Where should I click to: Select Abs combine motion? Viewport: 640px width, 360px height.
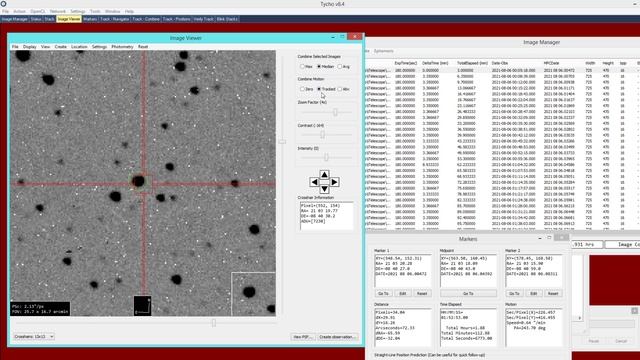[344, 89]
